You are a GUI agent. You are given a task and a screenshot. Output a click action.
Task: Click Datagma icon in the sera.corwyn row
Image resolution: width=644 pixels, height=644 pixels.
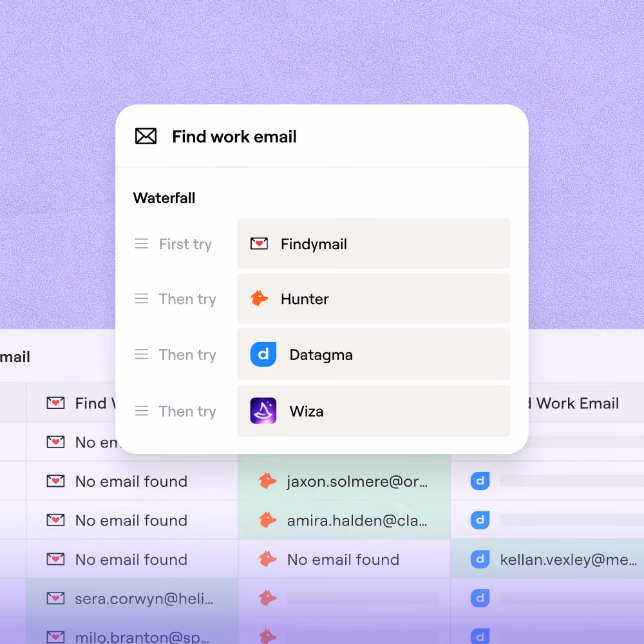480,598
